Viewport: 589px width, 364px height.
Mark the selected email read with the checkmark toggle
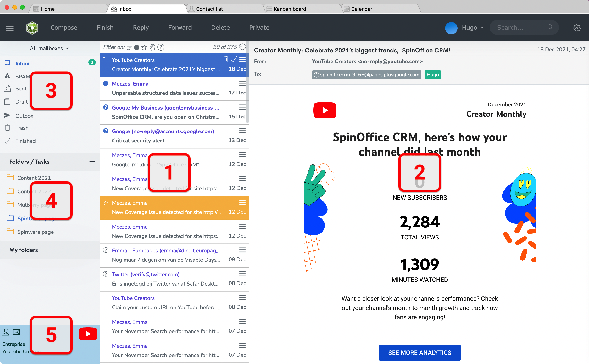234,59
